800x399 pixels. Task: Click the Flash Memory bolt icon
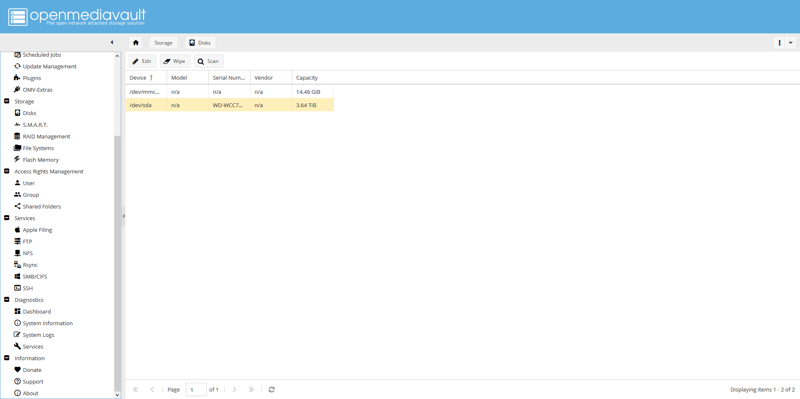pos(17,160)
